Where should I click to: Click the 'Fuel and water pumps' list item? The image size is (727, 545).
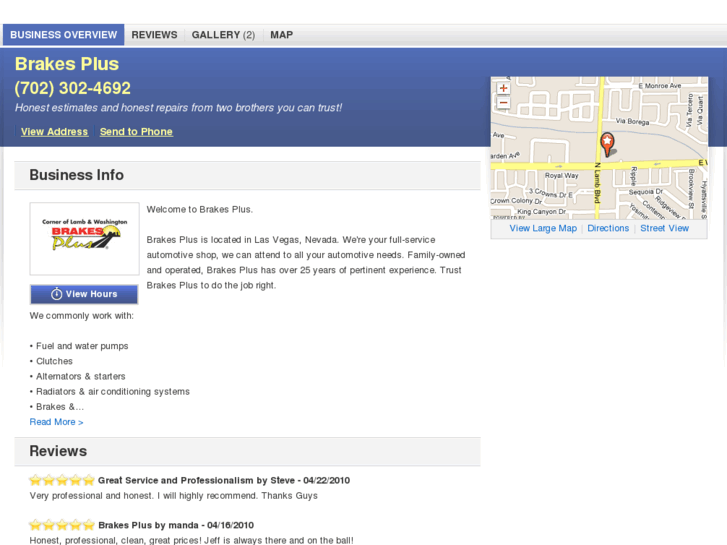(82, 346)
